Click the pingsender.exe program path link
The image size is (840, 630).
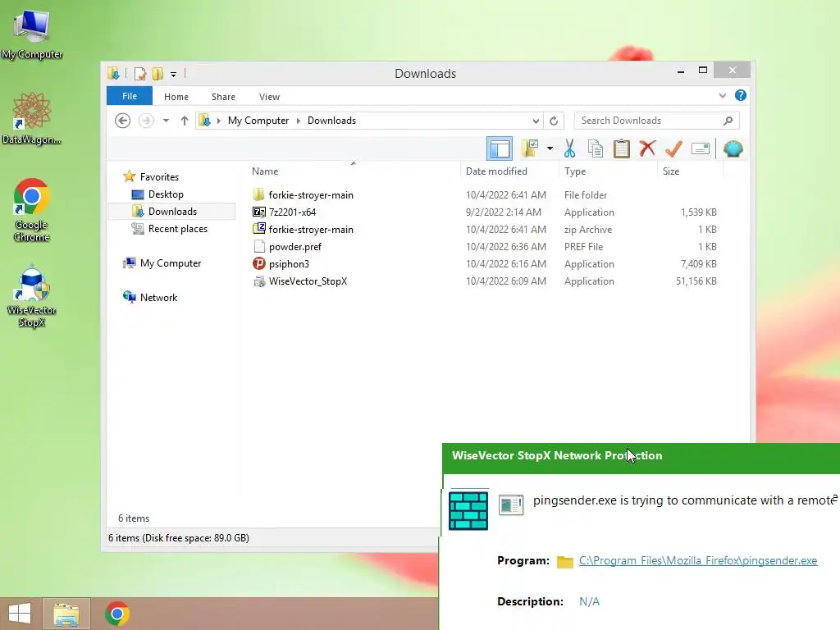click(x=698, y=560)
